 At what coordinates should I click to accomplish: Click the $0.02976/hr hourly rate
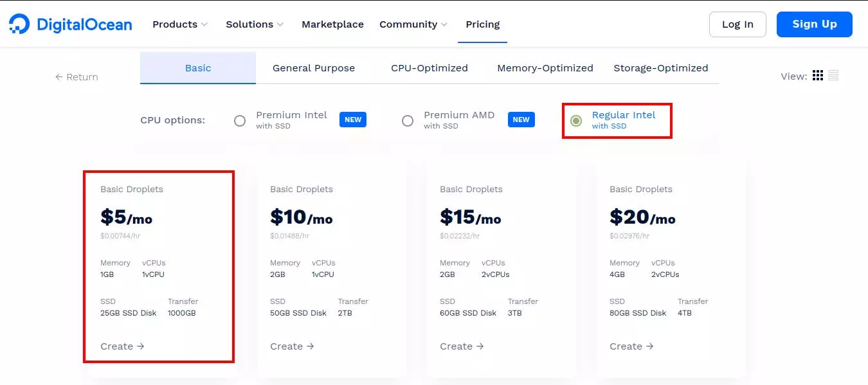(629, 236)
